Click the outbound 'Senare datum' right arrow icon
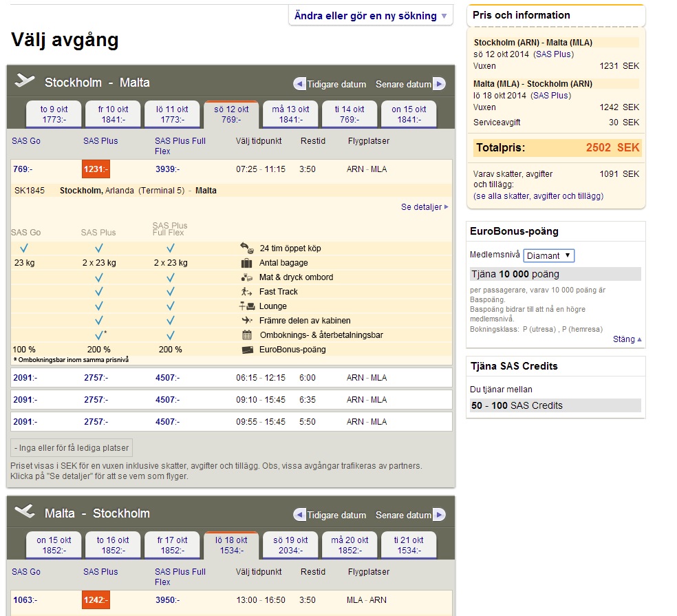677x616 pixels. click(x=439, y=84)
